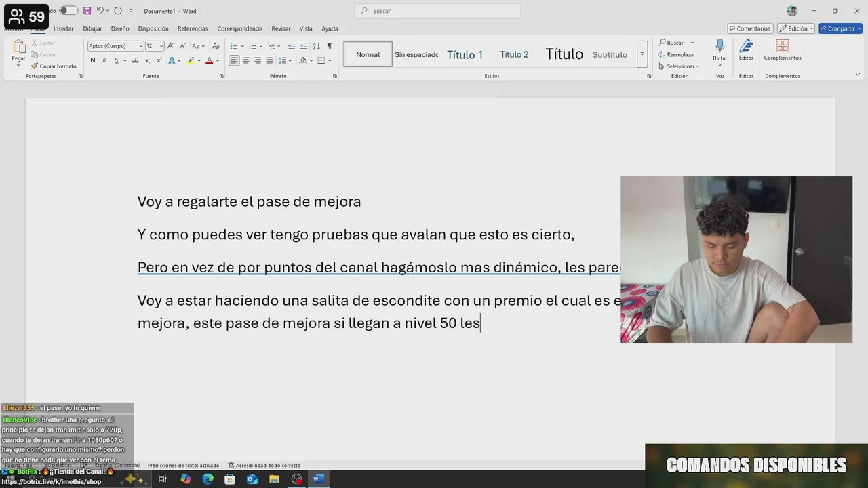Open Microsoft Edge from taskbar
The width and height of the screenshot is (868, 488).
coord(208,479)
